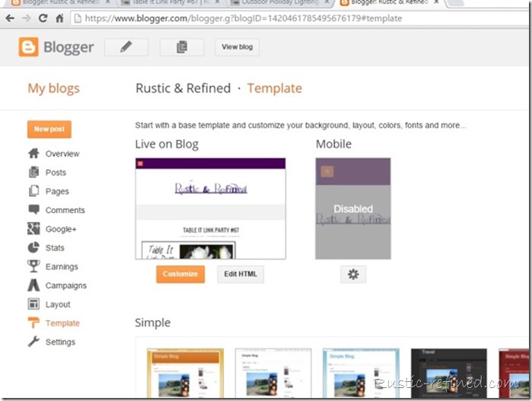Click the Posts document icon in sidebar
This screenshot has height=401, width=532.
(33, 172)
